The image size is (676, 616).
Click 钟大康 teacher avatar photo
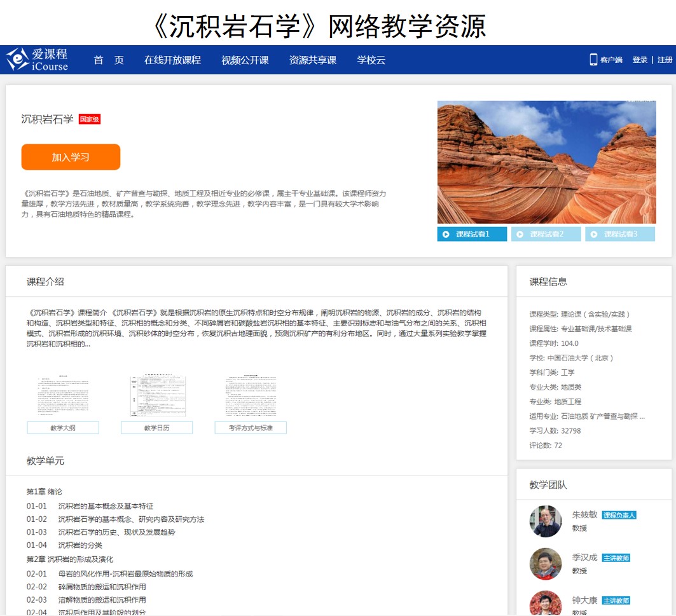[546, 604]
